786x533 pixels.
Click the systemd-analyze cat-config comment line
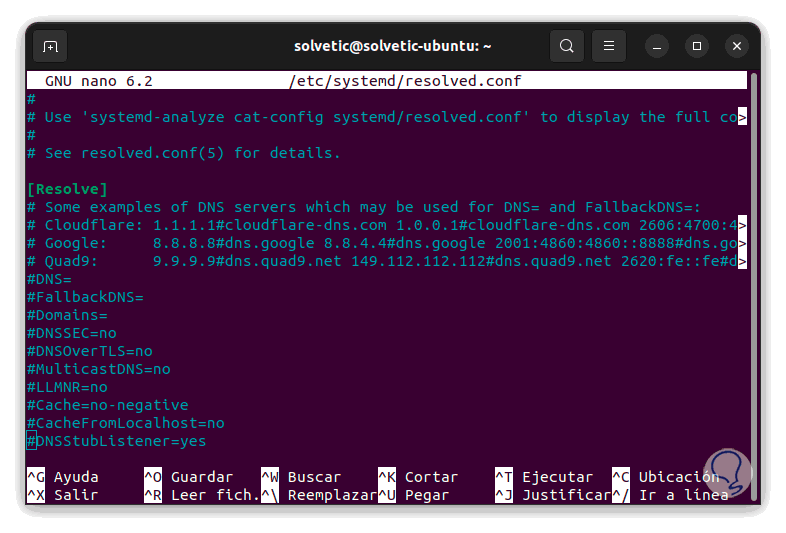click(x=386, y=117)
